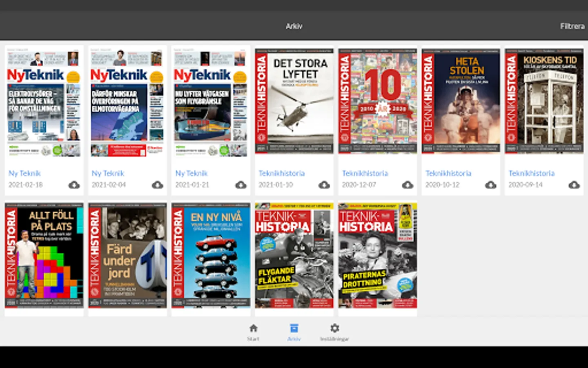This screenshot has width=588, height=368.
Task: Open the 'Flygande fläktar' Teknikhistoria cover
Action: [294, 256]
